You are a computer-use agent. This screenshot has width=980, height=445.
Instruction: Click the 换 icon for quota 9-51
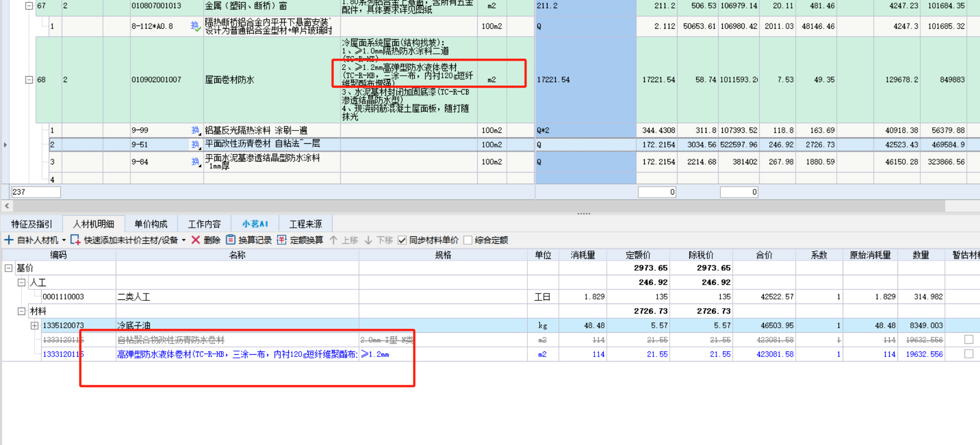196,145
